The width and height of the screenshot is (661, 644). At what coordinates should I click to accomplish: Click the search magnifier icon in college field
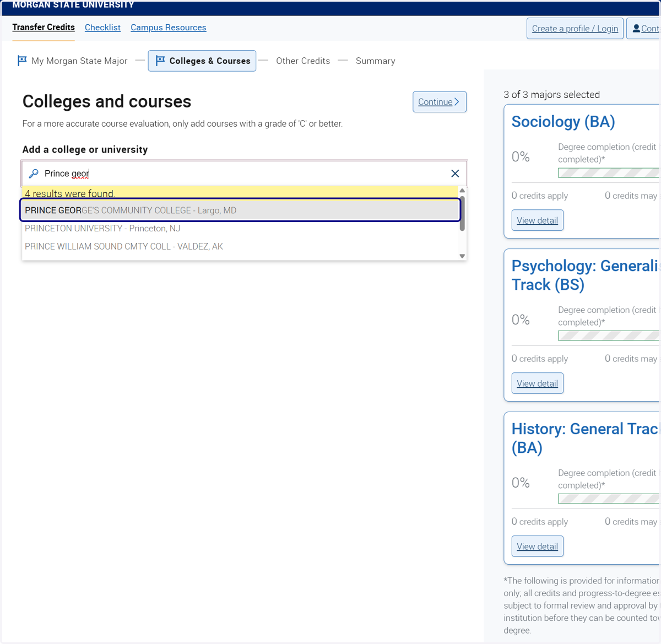[x=34, y=174]
